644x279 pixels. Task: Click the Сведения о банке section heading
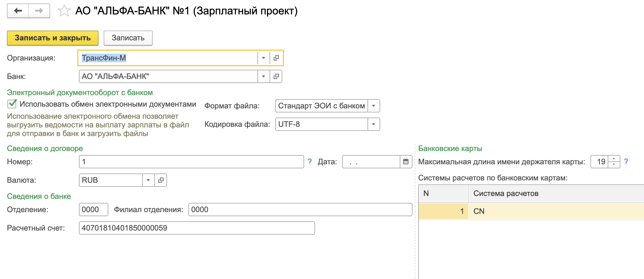[39, 196]
